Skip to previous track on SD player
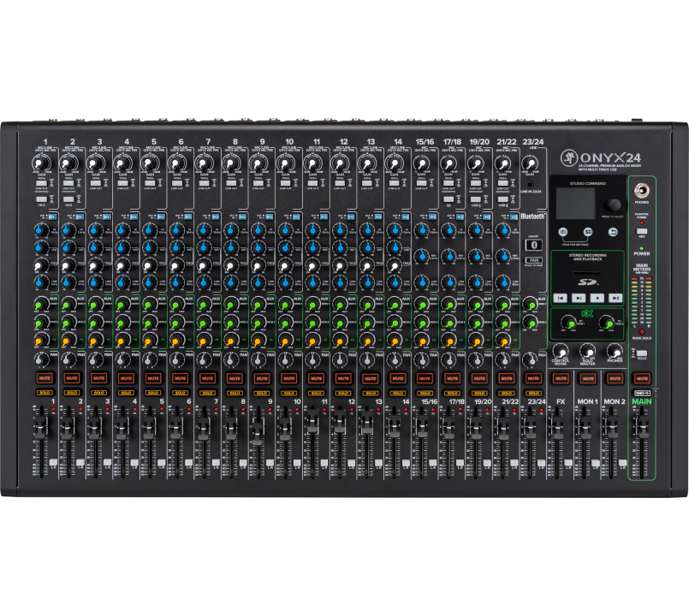Viewport: 689px width, 616px height. (560, 297)
